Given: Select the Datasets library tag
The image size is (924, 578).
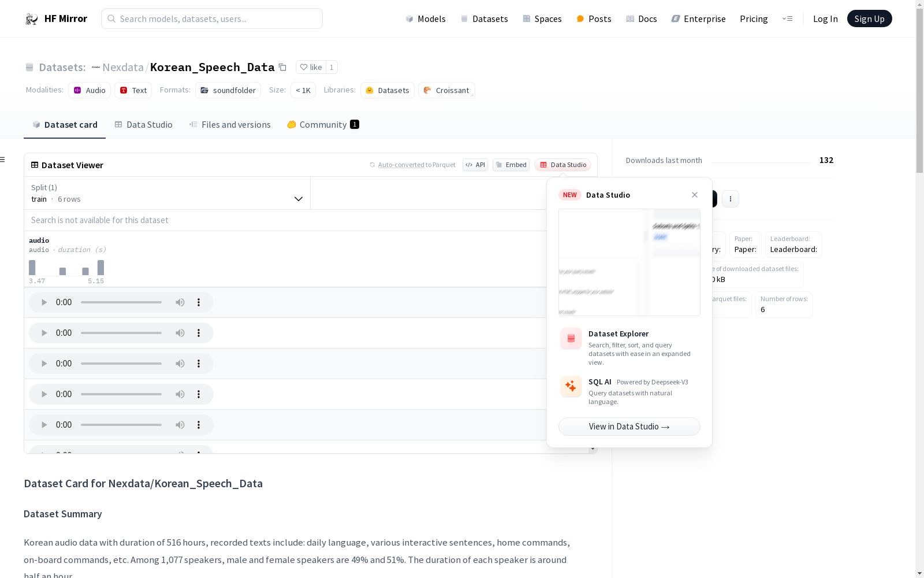Looking at the screenshot, I should coord(388,90).
